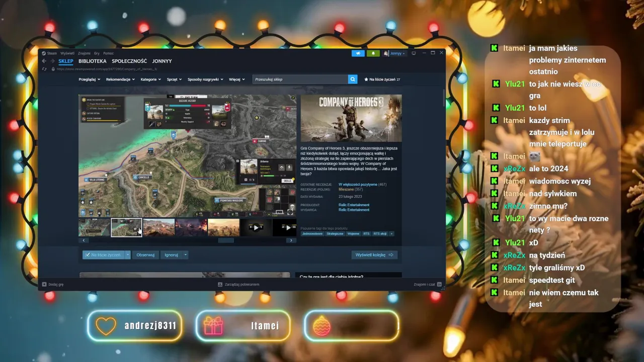Open Relic Entertainment link beside WYDAWCA
644x362 pixels.
pyautogui.click(x=354, y=210)
